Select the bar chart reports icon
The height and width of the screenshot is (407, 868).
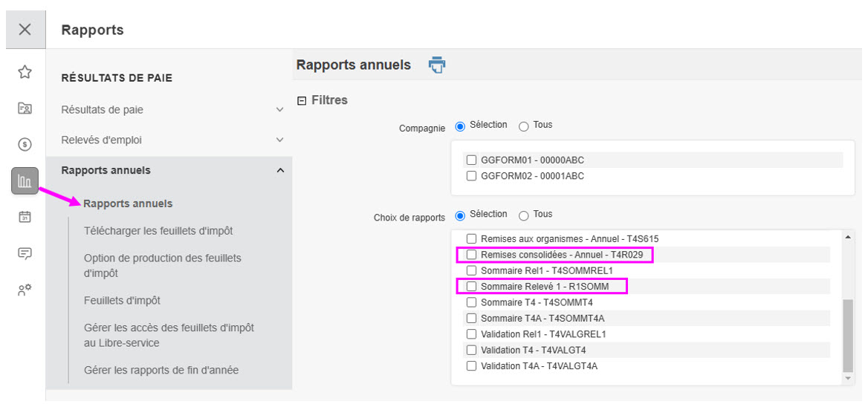(x=25, y=181)
